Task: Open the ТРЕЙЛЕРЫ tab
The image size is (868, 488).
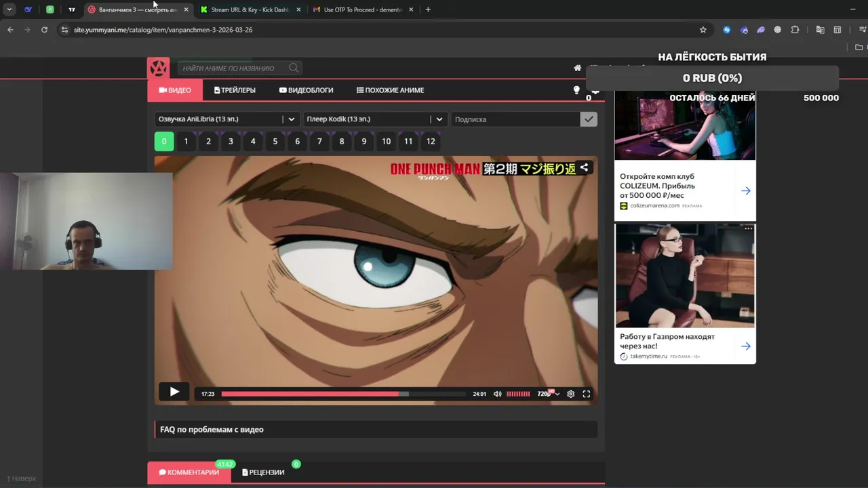Action: (x=235, y=90)
